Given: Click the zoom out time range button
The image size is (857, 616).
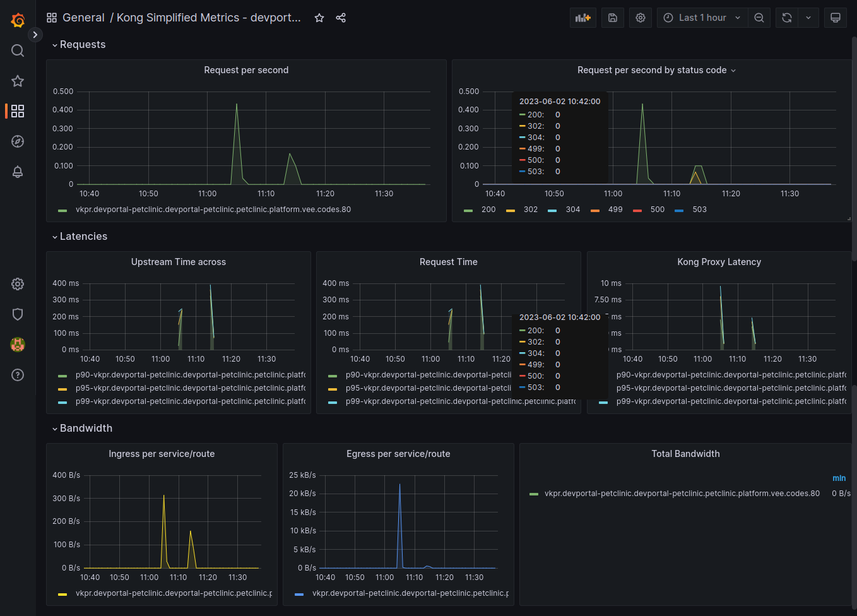Looking at the screenshot, I should coord(759,18).
